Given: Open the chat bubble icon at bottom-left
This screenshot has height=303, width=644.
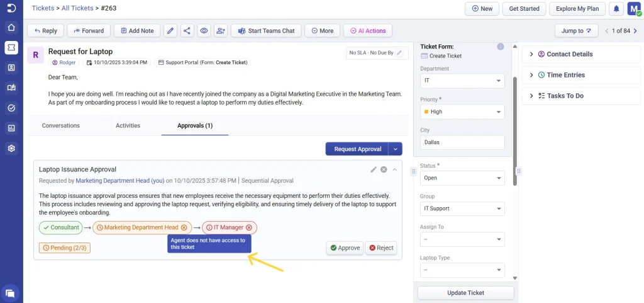Looking at the screenshot, I should click(x=11, y=292).
